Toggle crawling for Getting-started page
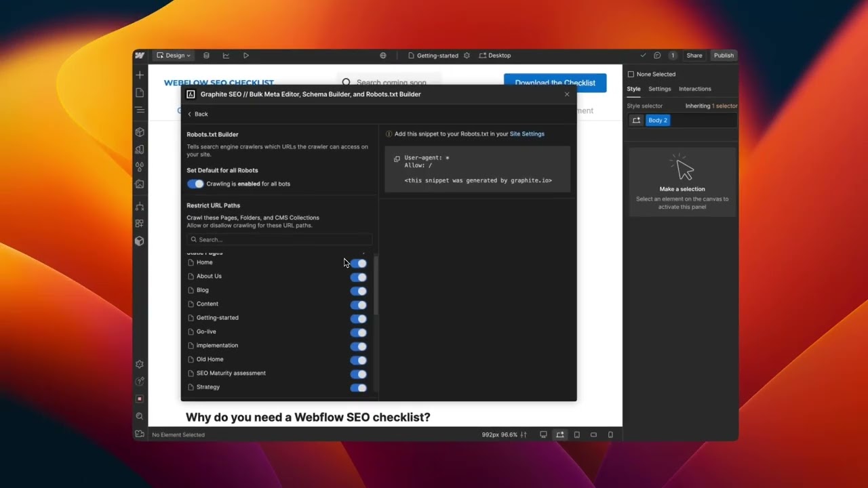The image size is (868, 488). click(358, 319)
